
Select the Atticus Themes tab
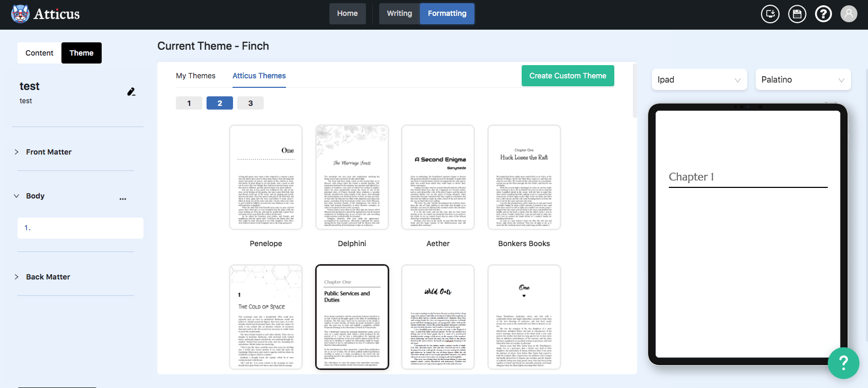tap(259, 76)
